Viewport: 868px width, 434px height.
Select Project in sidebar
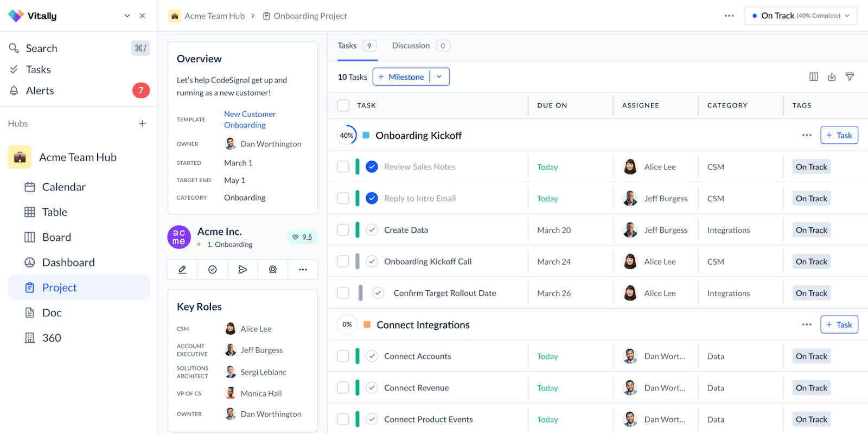click(79, 288)
